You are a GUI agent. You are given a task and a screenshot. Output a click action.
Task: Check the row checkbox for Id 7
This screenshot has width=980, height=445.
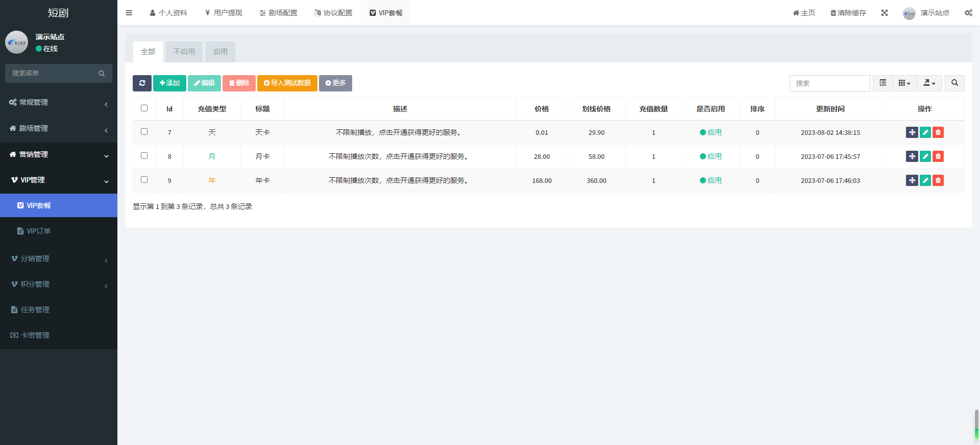click(144, 132)
